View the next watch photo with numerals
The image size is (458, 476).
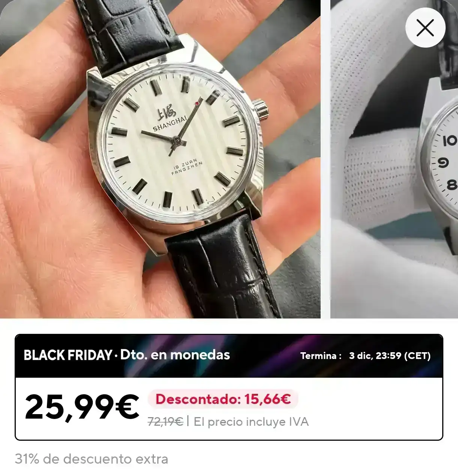coord(394,159)
